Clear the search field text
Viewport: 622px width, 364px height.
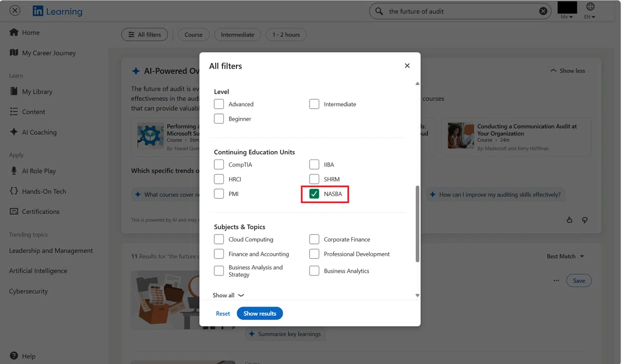click(x=543, y=11)
